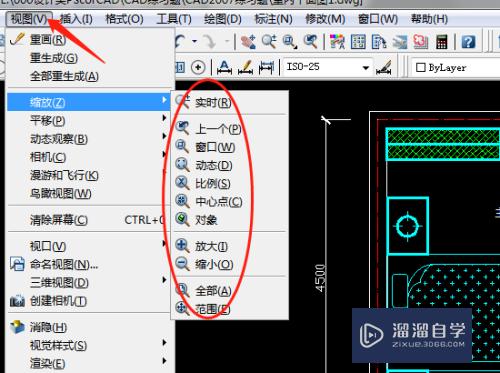This screenshot has height=373, width=500.
Task: Click the 4500 dimension text in drawing
Action: tap(320, 278)
